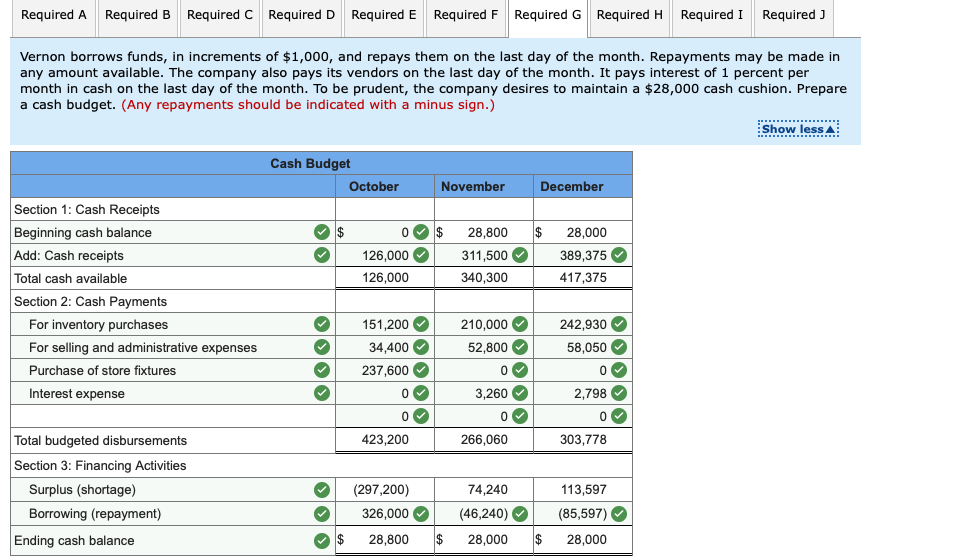Open the Required I tab
The width and height of the screenshot is (954, 558).
tap(712, 16)
